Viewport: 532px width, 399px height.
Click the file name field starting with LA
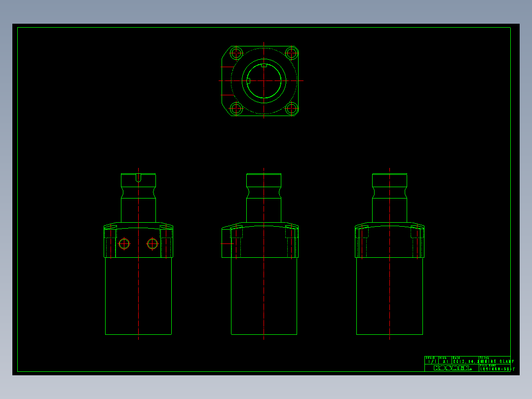pos(497,369)
